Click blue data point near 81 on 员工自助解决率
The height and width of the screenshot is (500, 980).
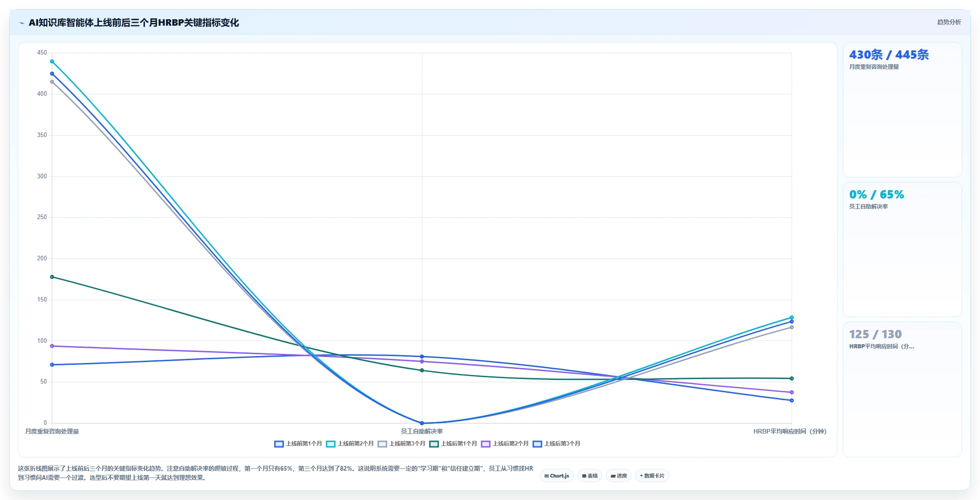[x=422, y=357]
